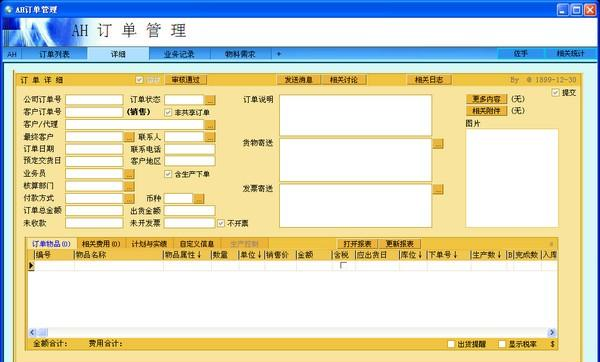Viewport: 600px width, 362px height.
Task: Click the 发送消息 button
Action: 299,80
